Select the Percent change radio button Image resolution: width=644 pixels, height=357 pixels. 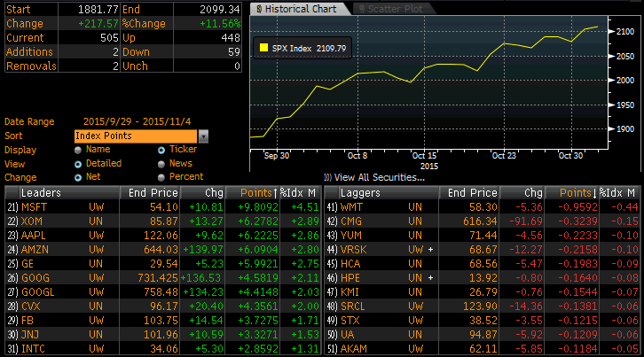(x=161, y=178)
